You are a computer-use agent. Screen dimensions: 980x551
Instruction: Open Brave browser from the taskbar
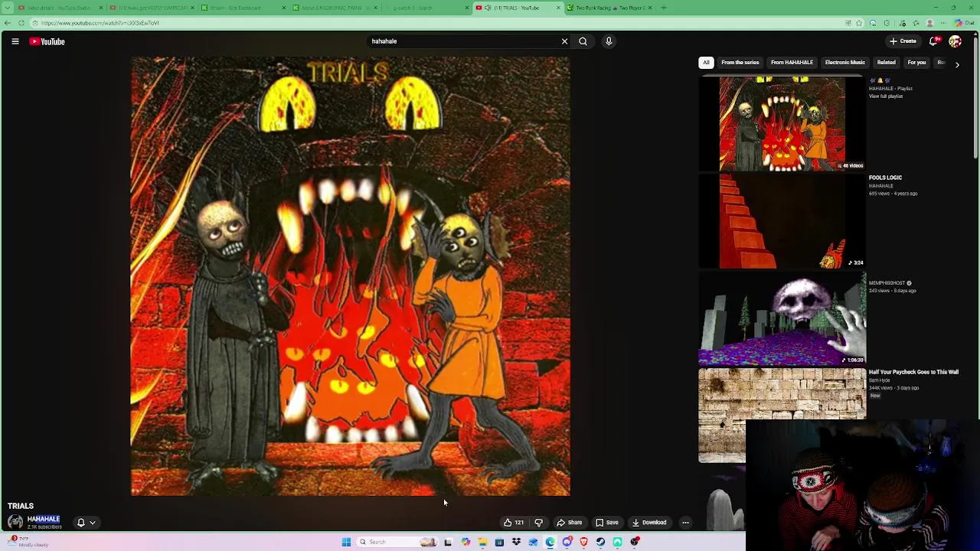[583, 542]
